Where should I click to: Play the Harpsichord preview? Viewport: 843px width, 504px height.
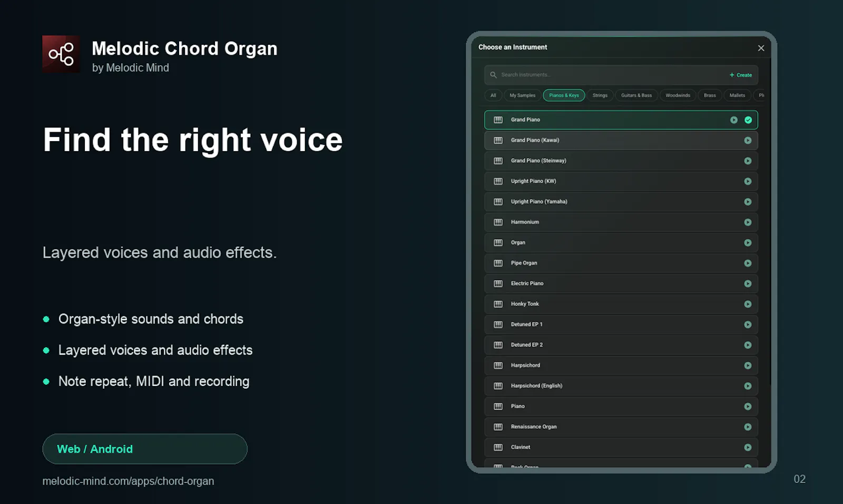click(748, 365)
